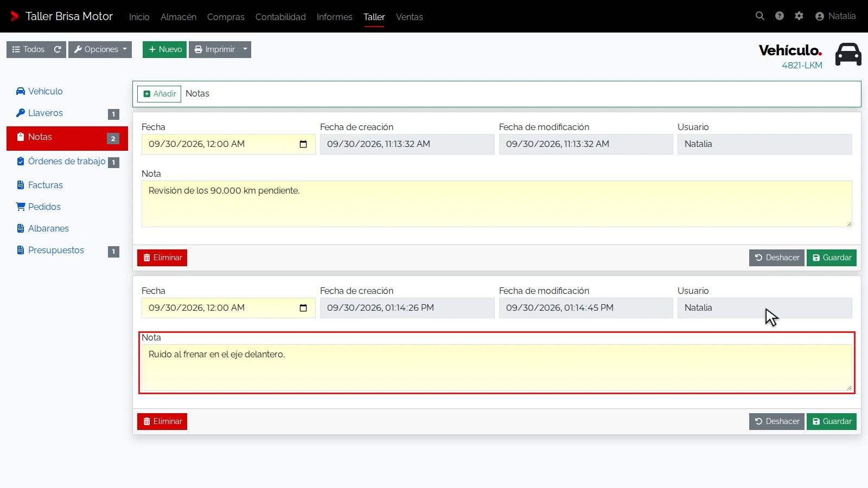Delete the Revisión de los 90.000 km note
This screenshot has height=488, width=868.
(x=162, y=258)
